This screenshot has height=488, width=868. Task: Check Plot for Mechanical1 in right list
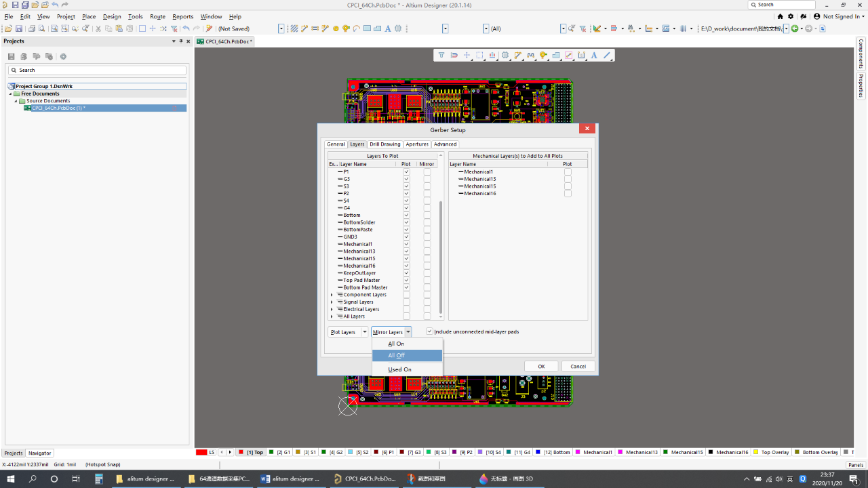(x=568, y=172)
